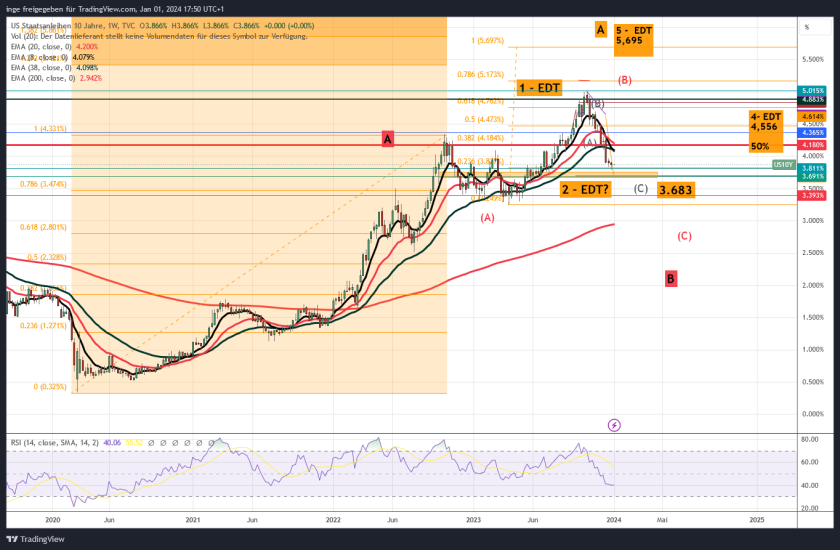The image size is (840, 550).
Task: Click the 2024 mark on time axis
Action: (x=613, y=520)
